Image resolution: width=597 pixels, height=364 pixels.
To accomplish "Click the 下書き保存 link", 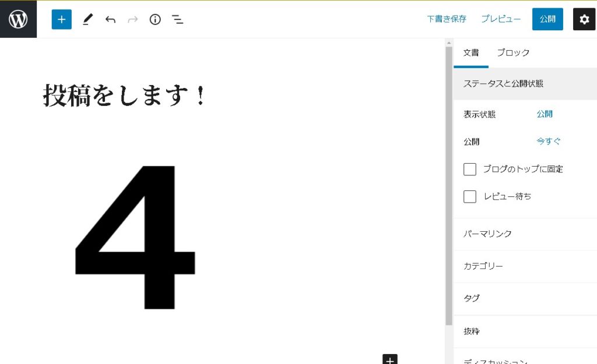I will (447, 19).
